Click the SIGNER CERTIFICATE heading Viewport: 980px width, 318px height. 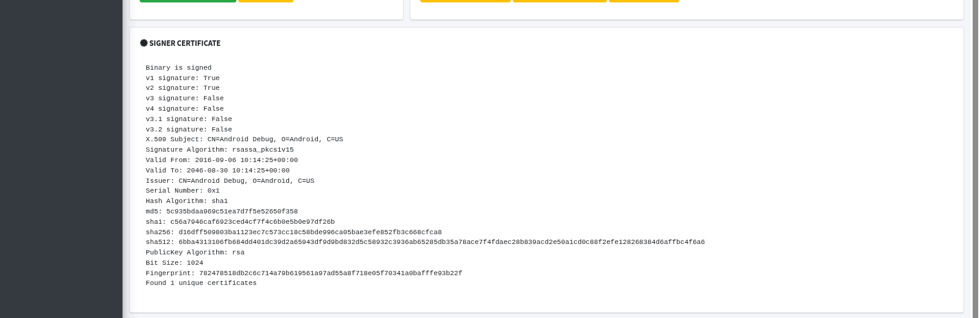[185, 43]
